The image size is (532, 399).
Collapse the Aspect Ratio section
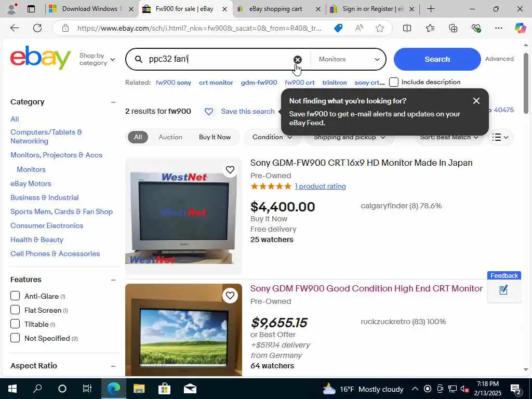113,366
